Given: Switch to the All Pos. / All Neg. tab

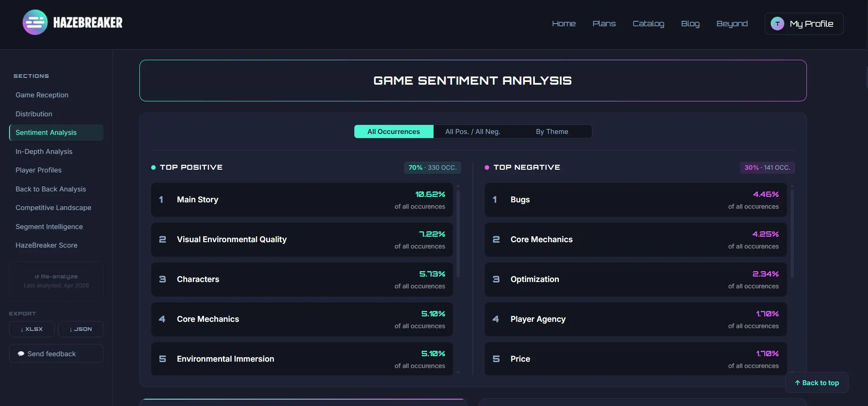Looking at the screenshot, I should click(472, 132).
